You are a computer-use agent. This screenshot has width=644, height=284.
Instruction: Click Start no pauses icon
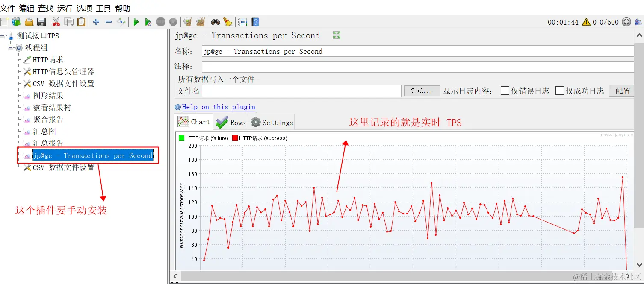(148, 22)
